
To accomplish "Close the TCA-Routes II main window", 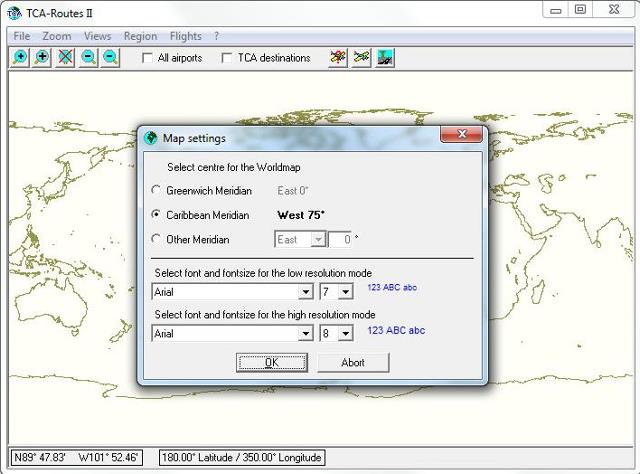I will pos(614,10).
